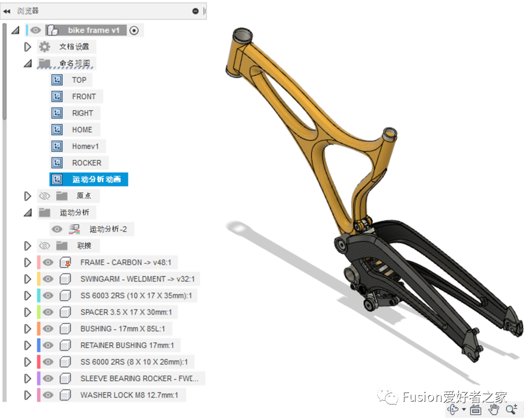Click the RETAINER BUSHING 17mm cube icon
524x420 pixels.
click(x=65, y=345)
